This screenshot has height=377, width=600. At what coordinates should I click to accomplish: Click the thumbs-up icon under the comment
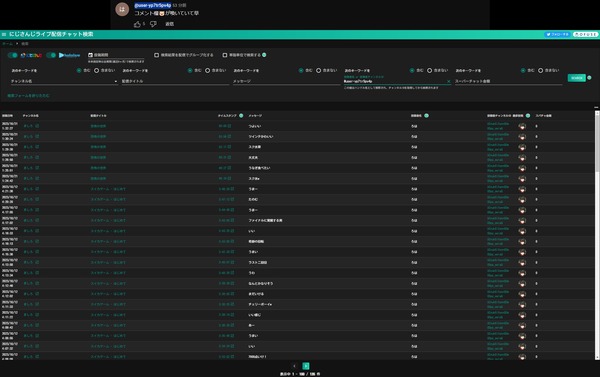(137, 24)
